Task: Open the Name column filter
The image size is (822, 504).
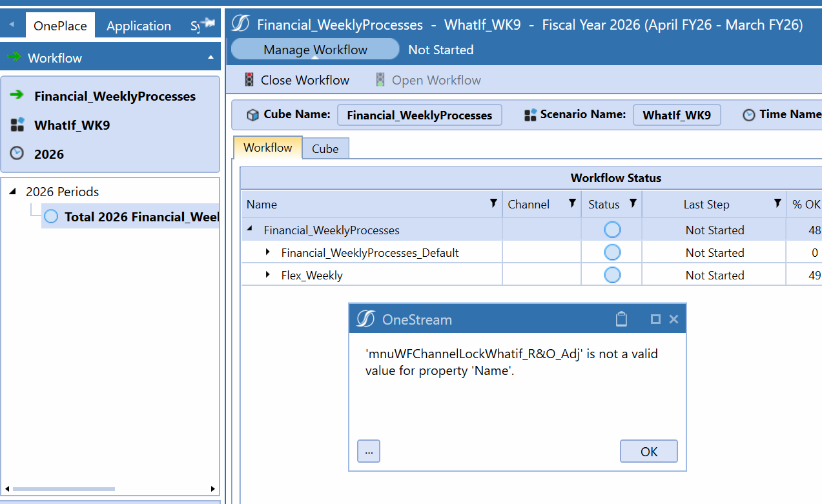Action: pyautogui.click(x=494, y=203)
